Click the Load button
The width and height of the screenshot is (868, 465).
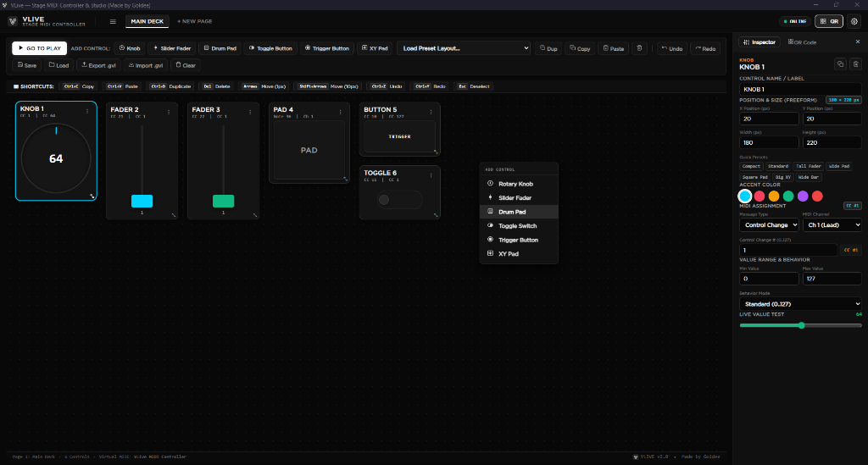point(58,64)
